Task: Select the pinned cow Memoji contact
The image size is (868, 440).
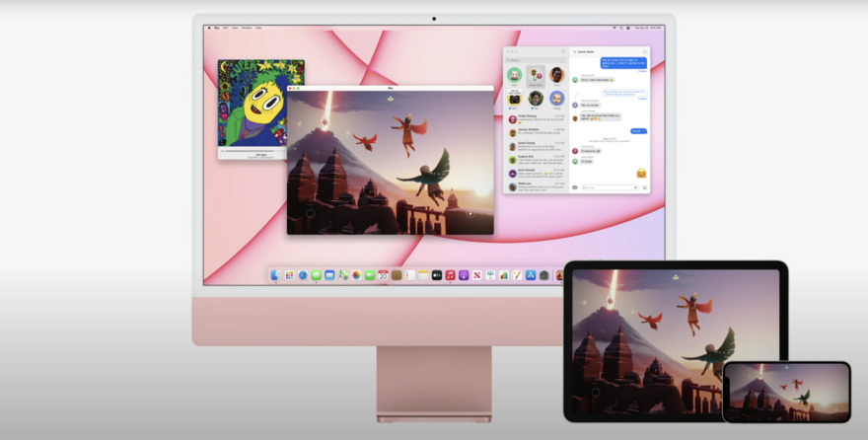Action: (x=515, y=76)
